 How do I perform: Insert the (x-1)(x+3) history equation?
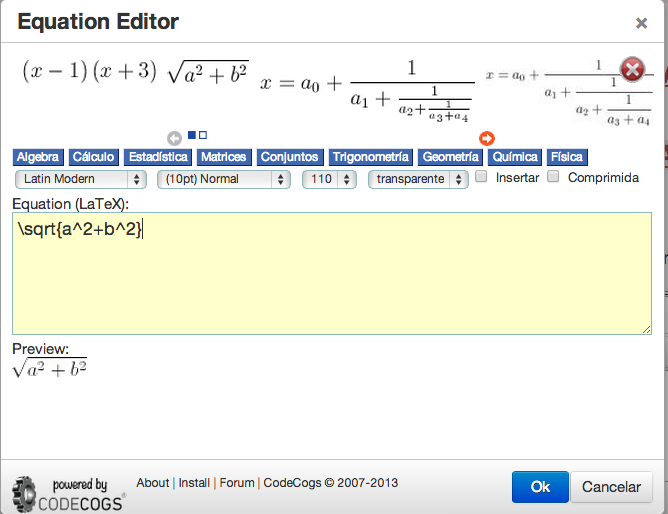point(90,72)
